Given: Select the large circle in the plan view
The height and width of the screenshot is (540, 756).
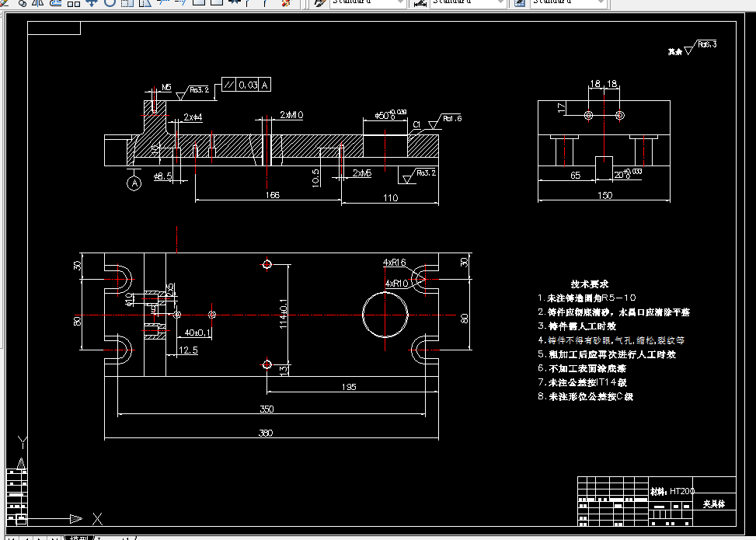Looking at the screenshot, I should pos(385,314).
